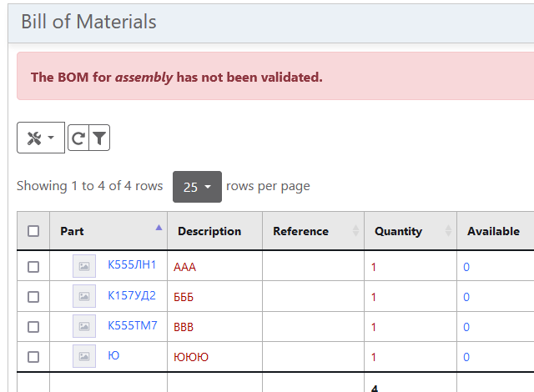The image size is (534, 392).
Task: Click description text ВВВ
Action: coord(184,327)
